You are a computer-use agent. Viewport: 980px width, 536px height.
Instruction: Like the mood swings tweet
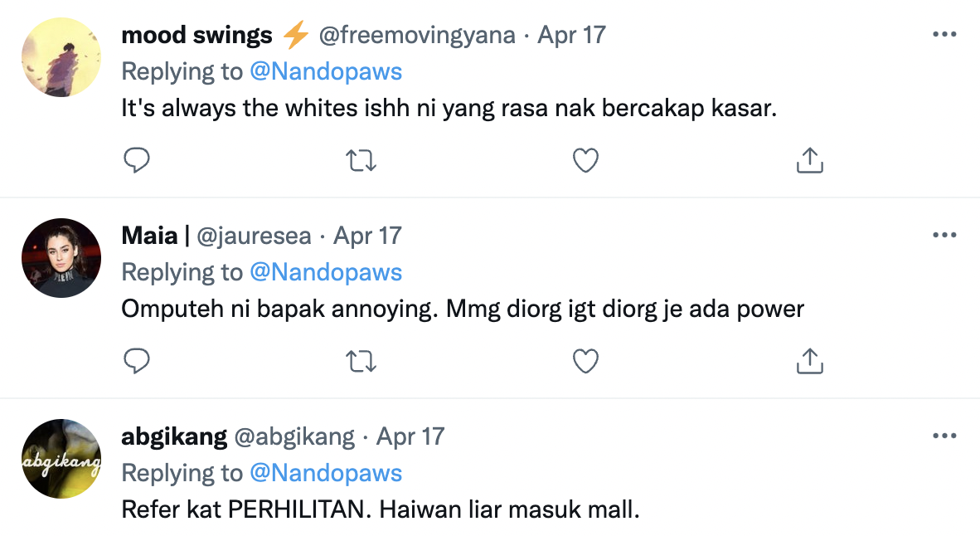586,159
